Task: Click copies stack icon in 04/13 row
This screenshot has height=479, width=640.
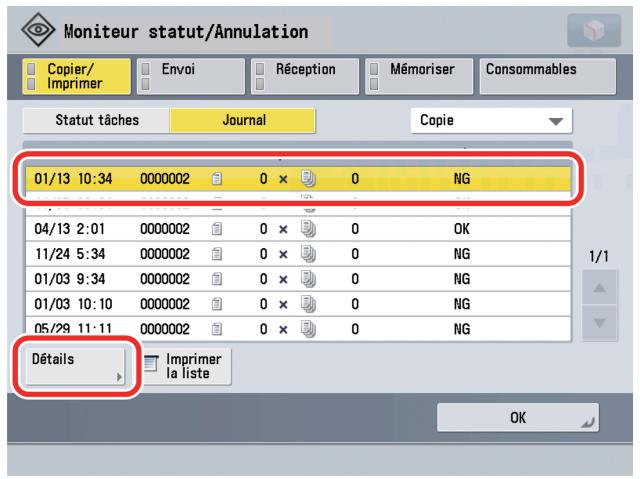Action: tap(309, 229)
